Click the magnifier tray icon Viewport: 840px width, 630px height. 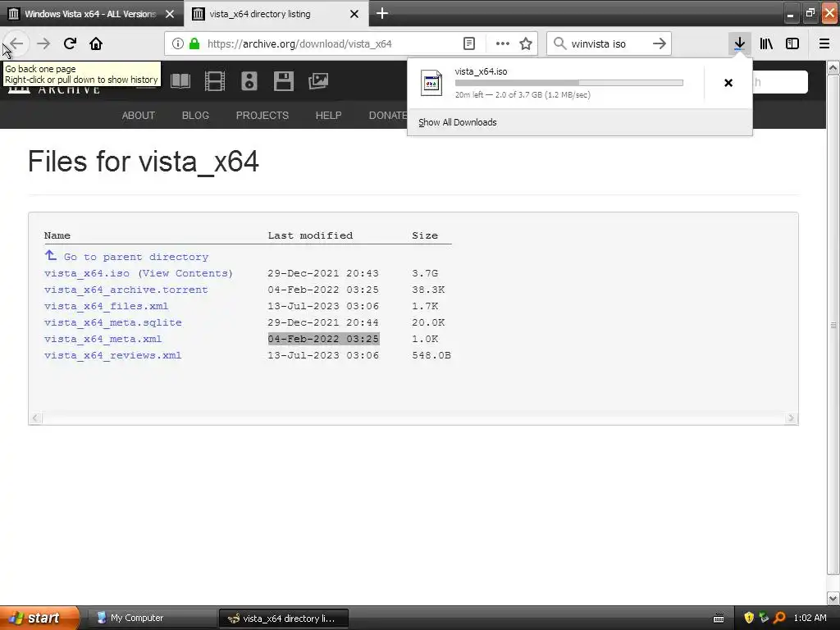[780, 618]
